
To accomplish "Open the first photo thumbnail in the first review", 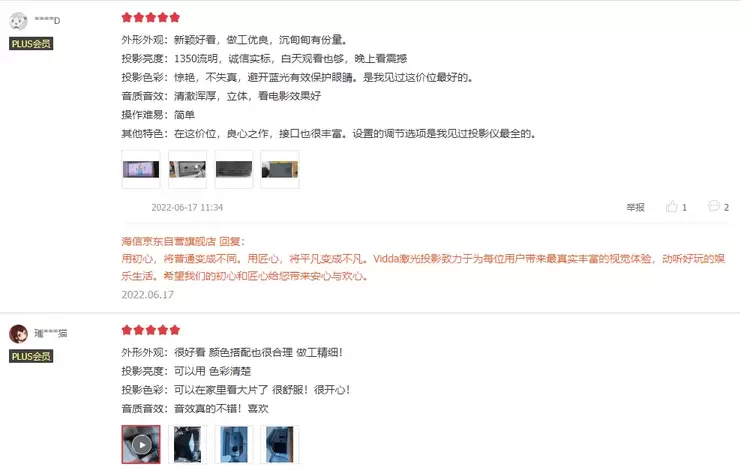I will point(141,169).
